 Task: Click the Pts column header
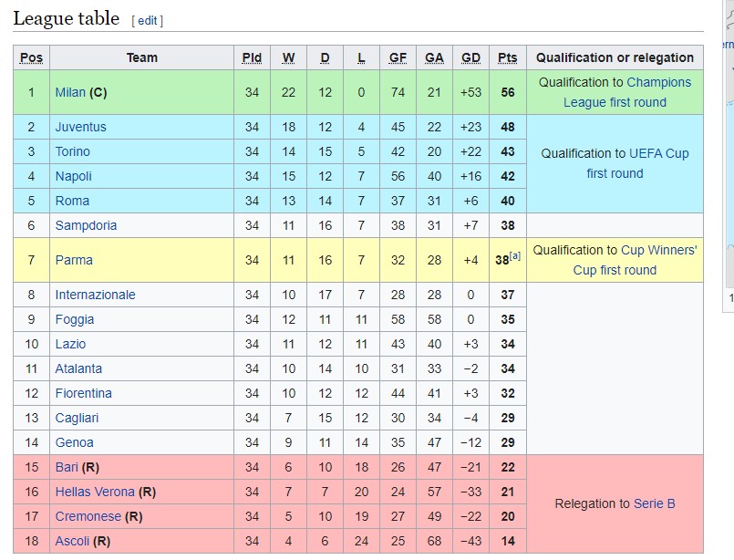(x=507, y=57)
